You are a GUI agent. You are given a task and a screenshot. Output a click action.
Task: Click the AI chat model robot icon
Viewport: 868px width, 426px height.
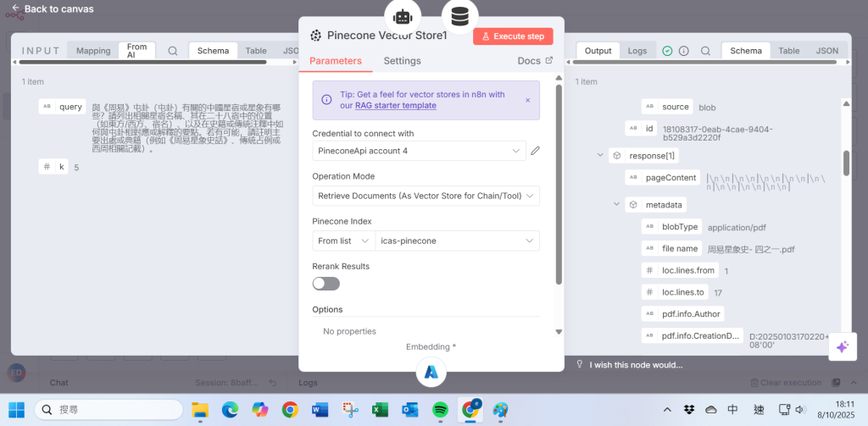click(x=403, y=16)
